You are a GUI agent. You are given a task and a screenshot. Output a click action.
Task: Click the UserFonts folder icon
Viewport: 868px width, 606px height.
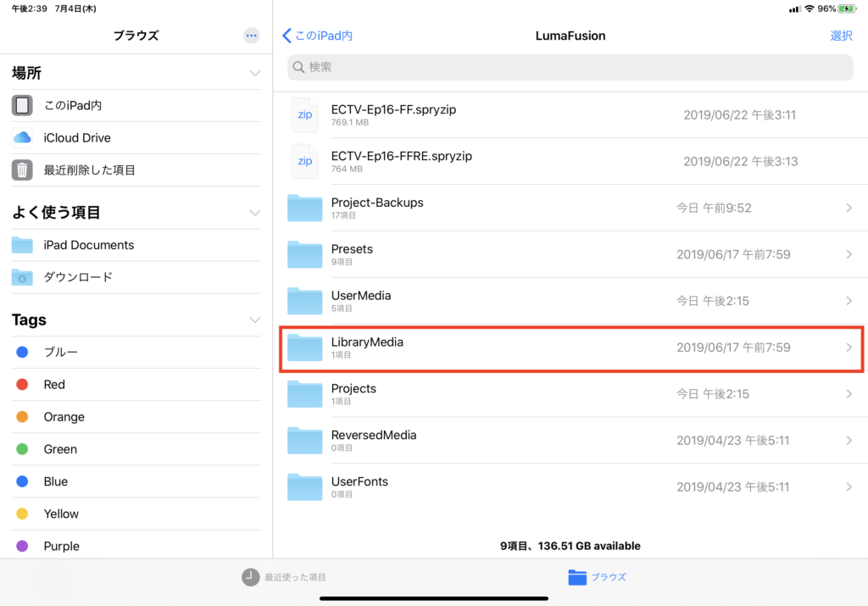[304, 486]
